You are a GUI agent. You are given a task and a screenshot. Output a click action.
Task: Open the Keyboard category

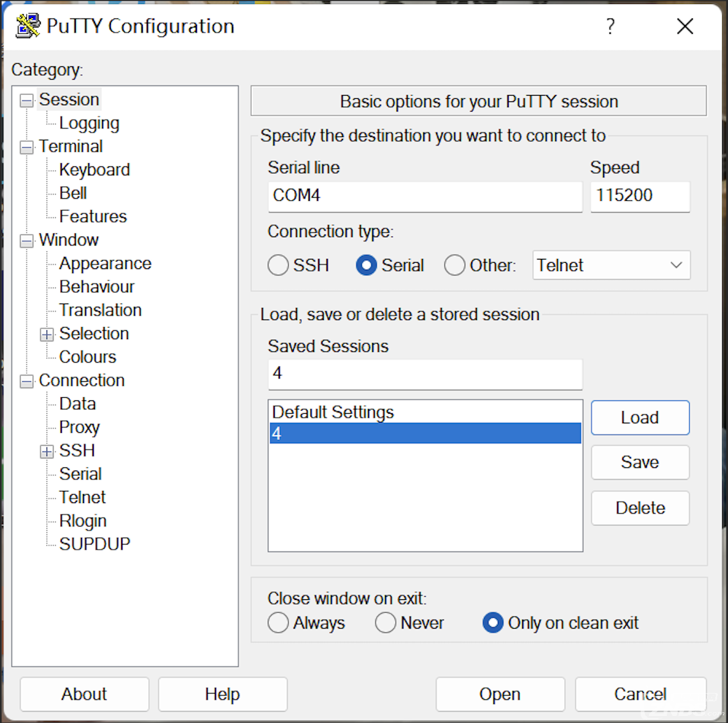(95, 170)
